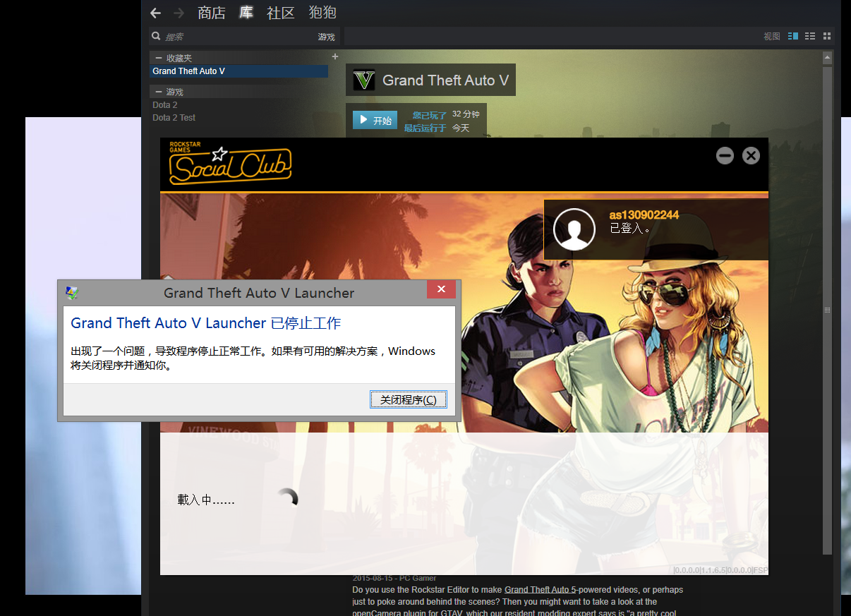This screenshot has width=851, height=616.
Task: Switch to the 库 library tab
Action: tap(246, 13)
